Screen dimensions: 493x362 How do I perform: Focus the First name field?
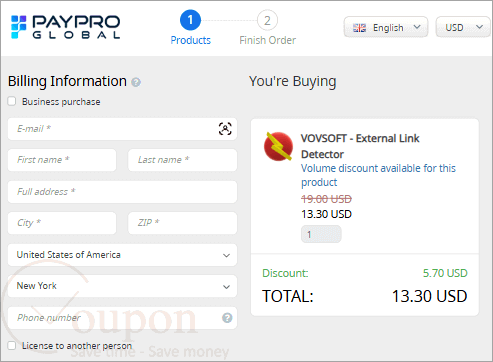pos(62,160)
